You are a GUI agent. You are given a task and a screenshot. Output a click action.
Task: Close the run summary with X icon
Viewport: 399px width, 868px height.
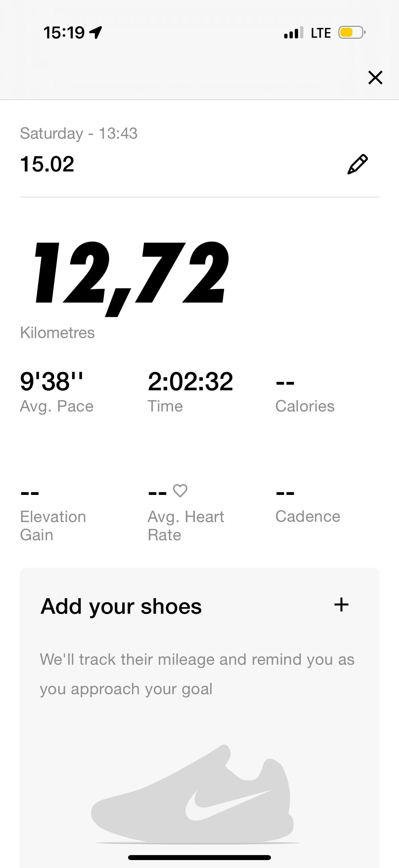pyautogui.click(x=375, y=77)
